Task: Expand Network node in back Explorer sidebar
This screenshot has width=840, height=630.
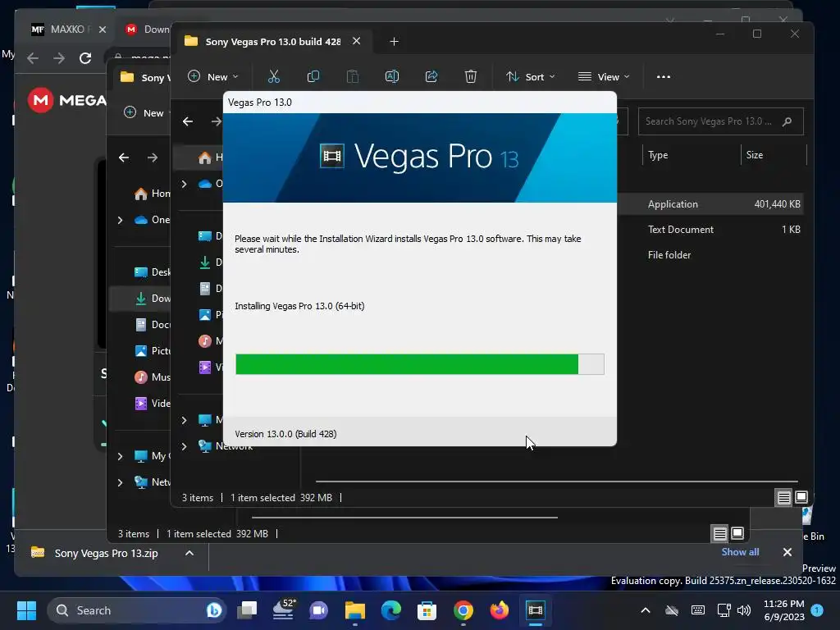Action: click(x=120, y=482)
